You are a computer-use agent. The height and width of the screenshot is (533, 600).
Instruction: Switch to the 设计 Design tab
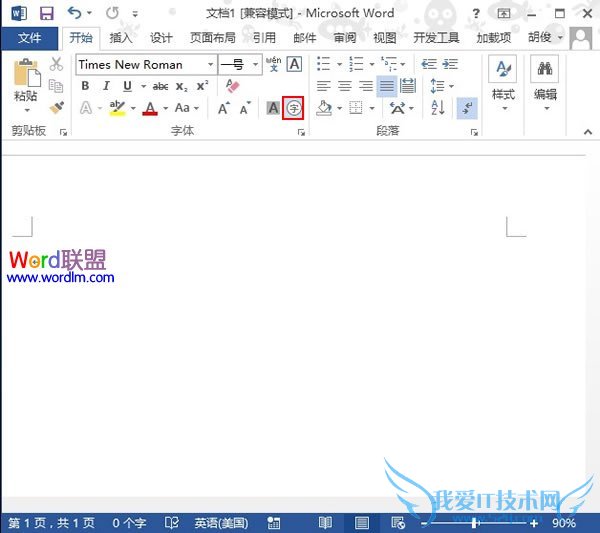coord(161,38)
